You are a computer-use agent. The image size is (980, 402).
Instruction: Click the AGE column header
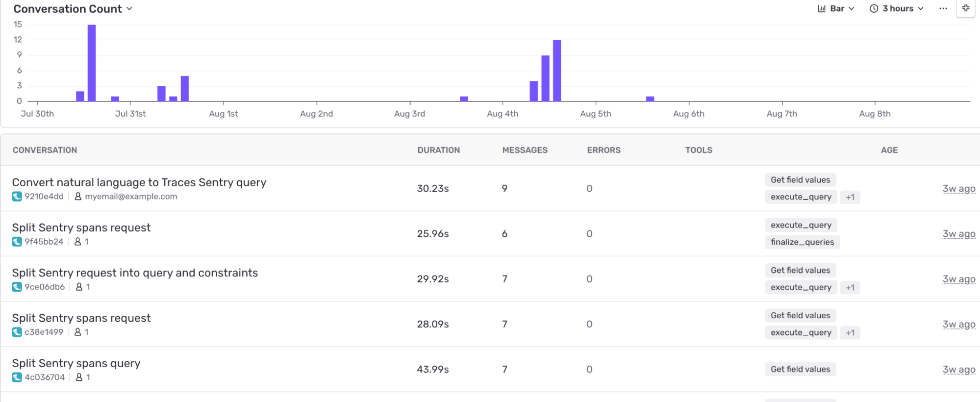click(x=889, y=150)
